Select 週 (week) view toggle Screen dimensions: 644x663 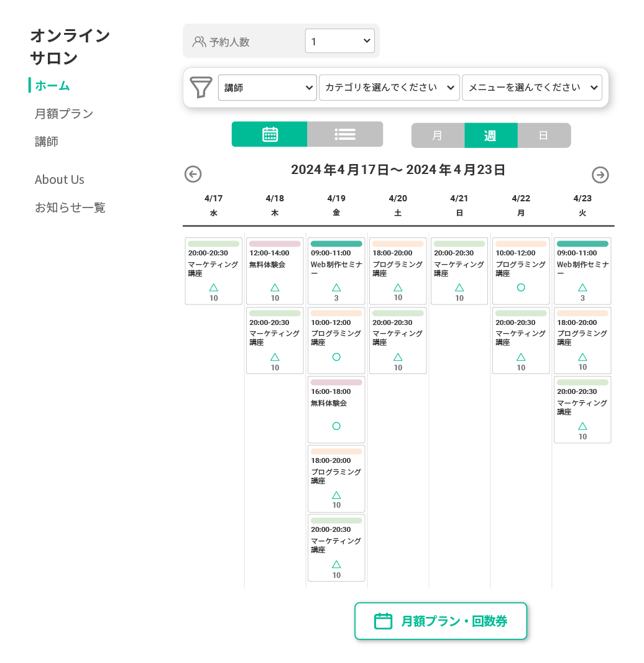point(491,135)
